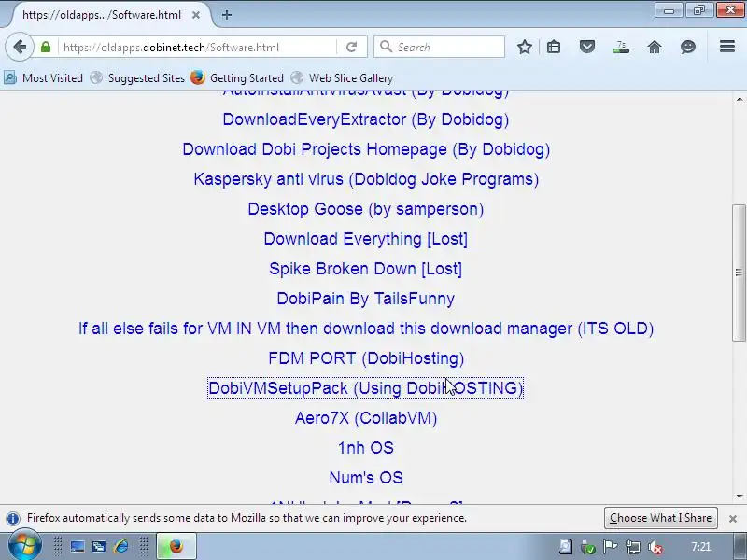Open Spike Broken Down [Lost] link
747x560 pixels.
pyautogui.click(x=366, y=269)
